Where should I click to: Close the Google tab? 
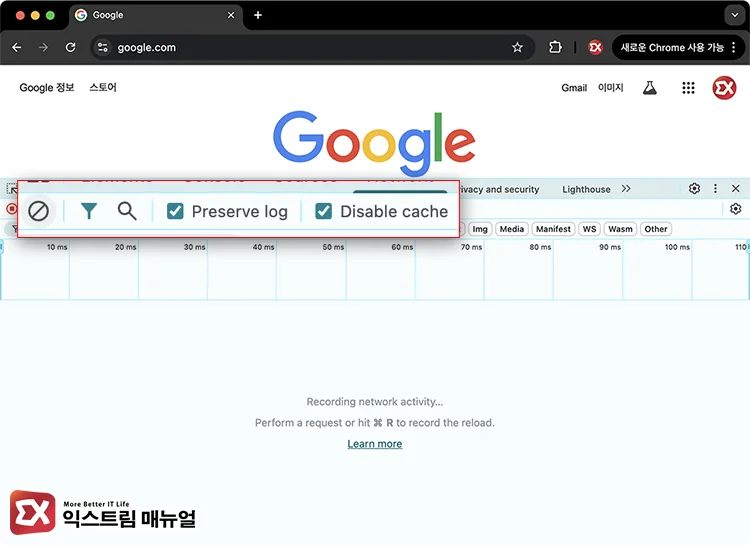(231, 15)
